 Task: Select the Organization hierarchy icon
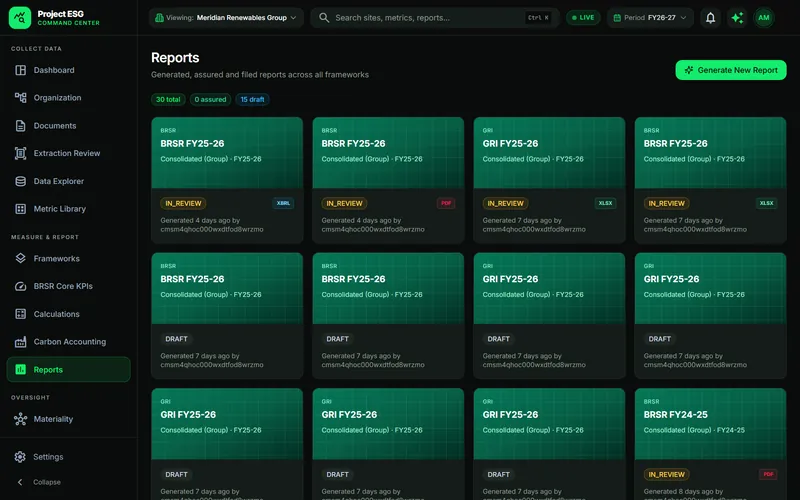point(20,97)
